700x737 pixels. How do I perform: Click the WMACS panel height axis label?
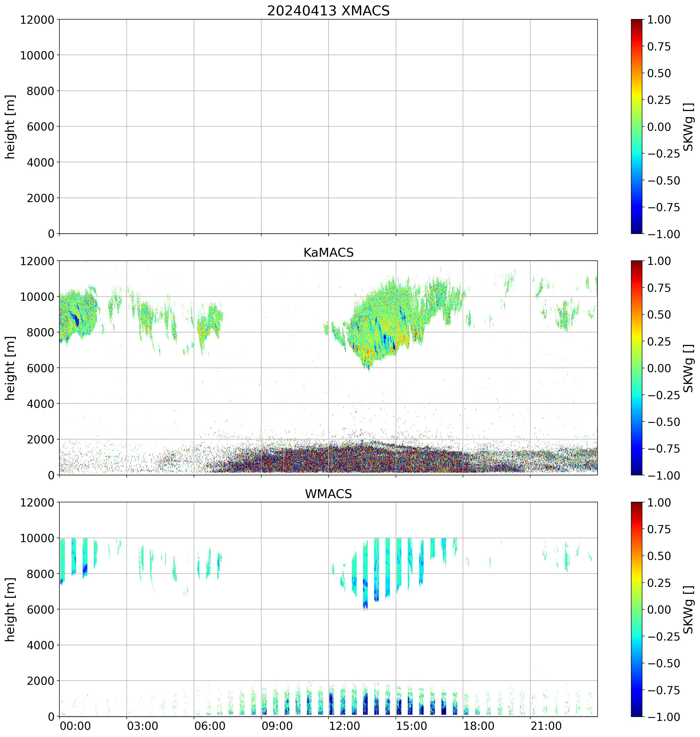10,609
